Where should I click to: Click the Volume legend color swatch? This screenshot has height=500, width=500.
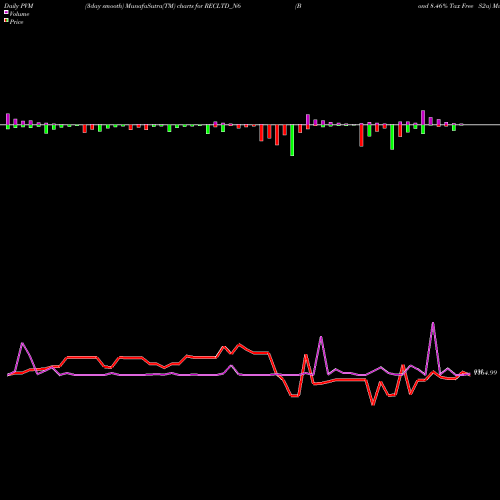click(6, 13)
